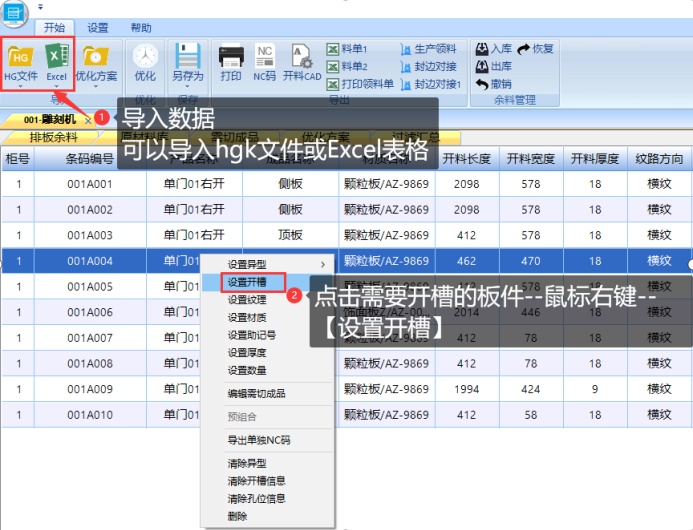
Task: Click 打印领料单 in ribbon
Action: [x=360, y=84]
